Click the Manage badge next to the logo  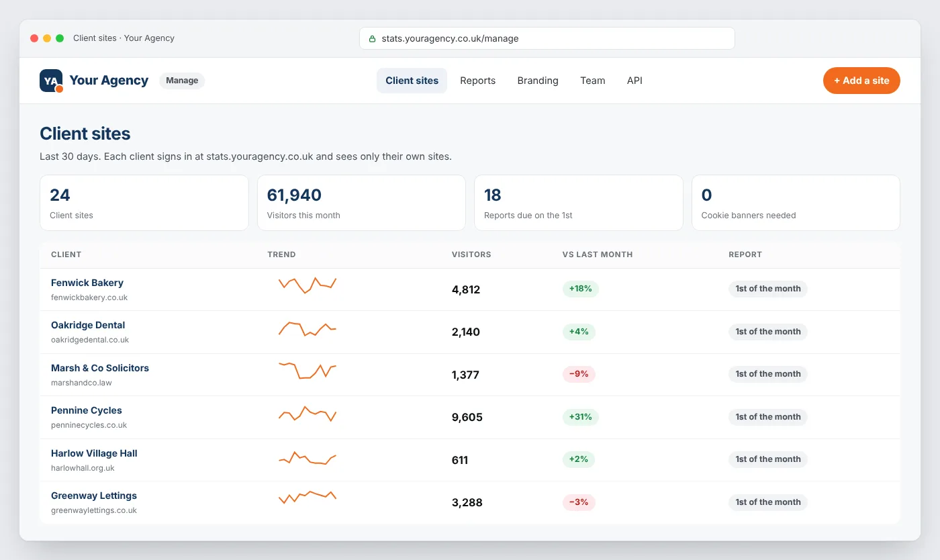point(182,81)
